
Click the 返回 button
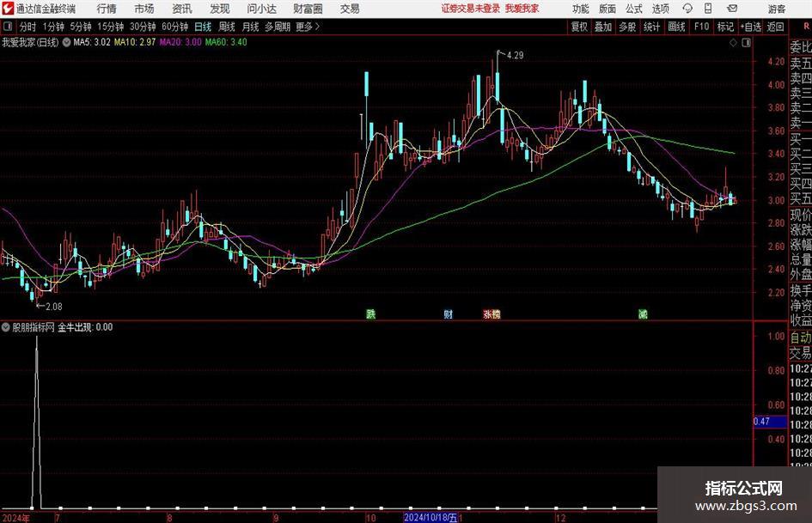pos(776,27)
